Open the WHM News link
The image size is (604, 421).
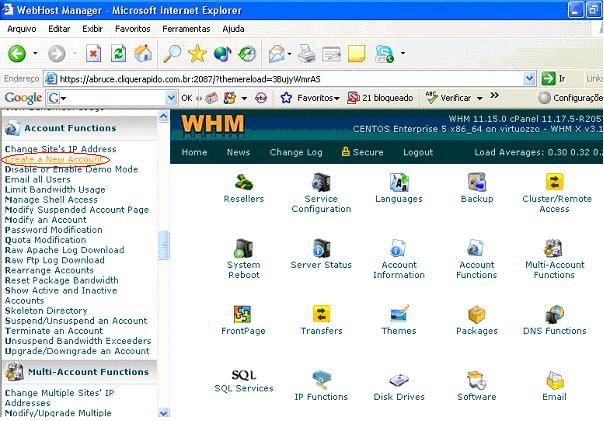(x=238, y=153)
